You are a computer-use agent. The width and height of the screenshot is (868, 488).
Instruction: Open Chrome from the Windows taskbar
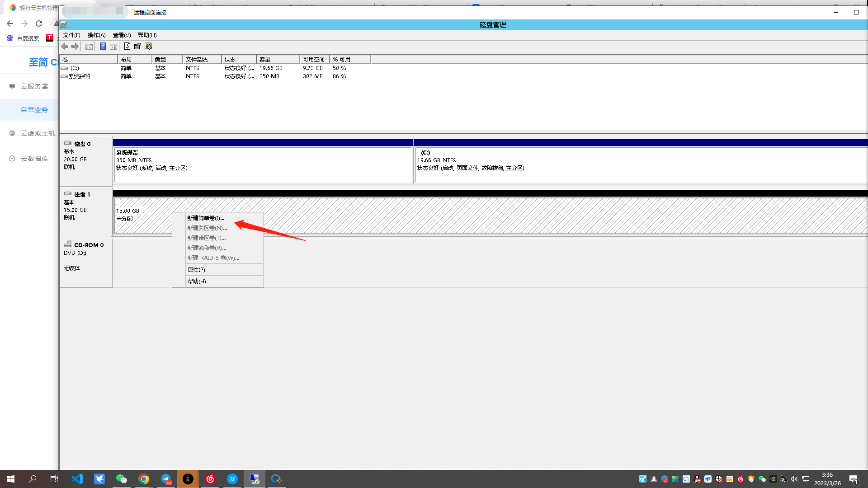pyautogui.click(x=144, y=479)
